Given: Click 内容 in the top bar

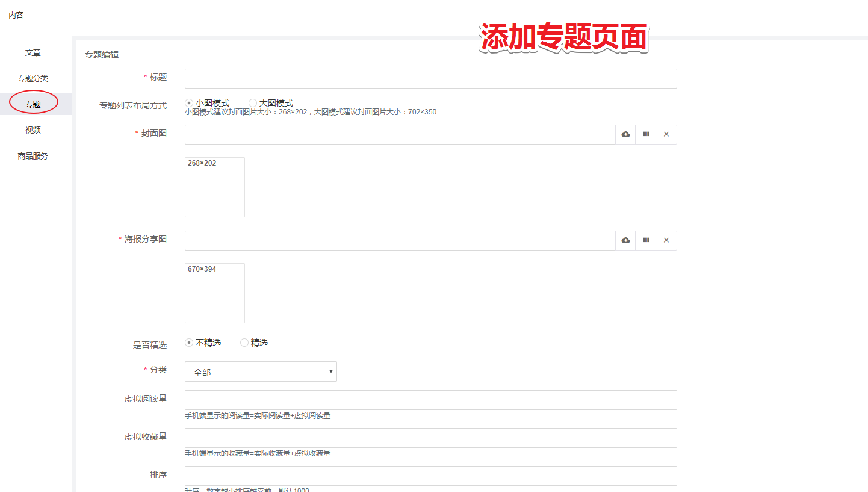Looking at the screenshot, I should 16,15.
